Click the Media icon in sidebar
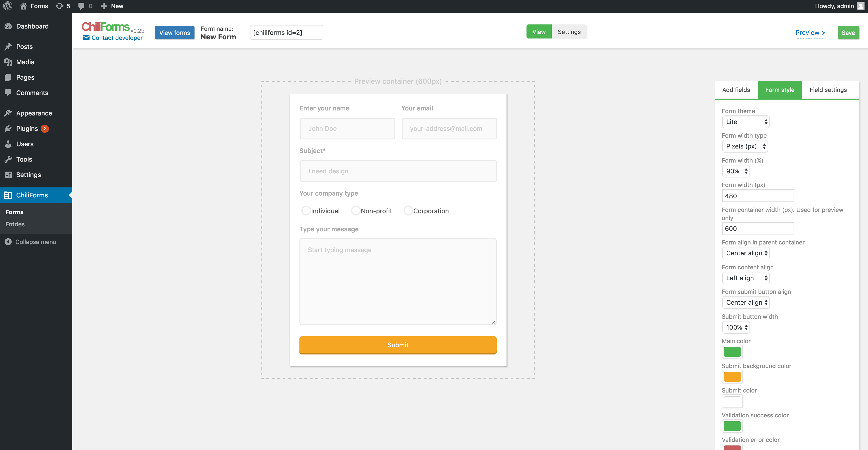This screenshot has width=868, height=450. [x=8, y=62]
